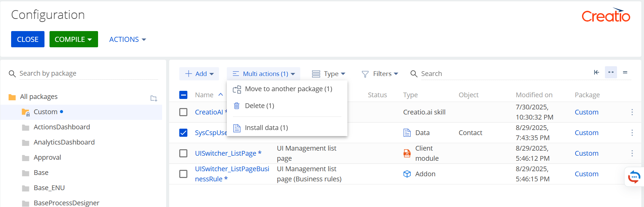
Task: Check the UISwitcher_ListPageBusinessRule row checkbox
Action: click(183, 174)
